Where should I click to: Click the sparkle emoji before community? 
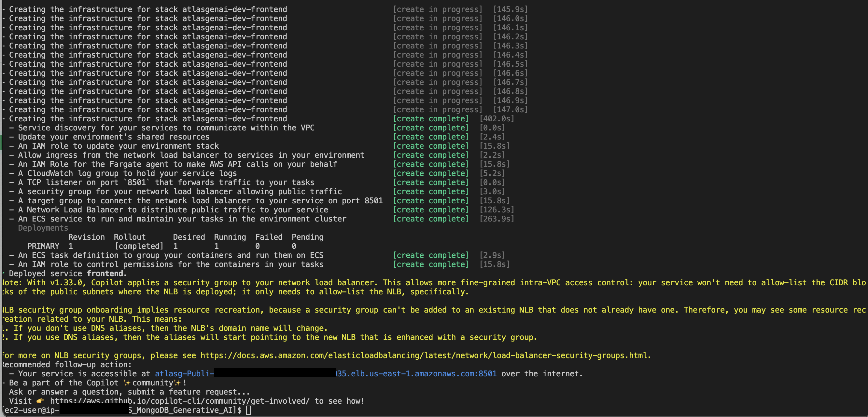[x=127, y=383]
